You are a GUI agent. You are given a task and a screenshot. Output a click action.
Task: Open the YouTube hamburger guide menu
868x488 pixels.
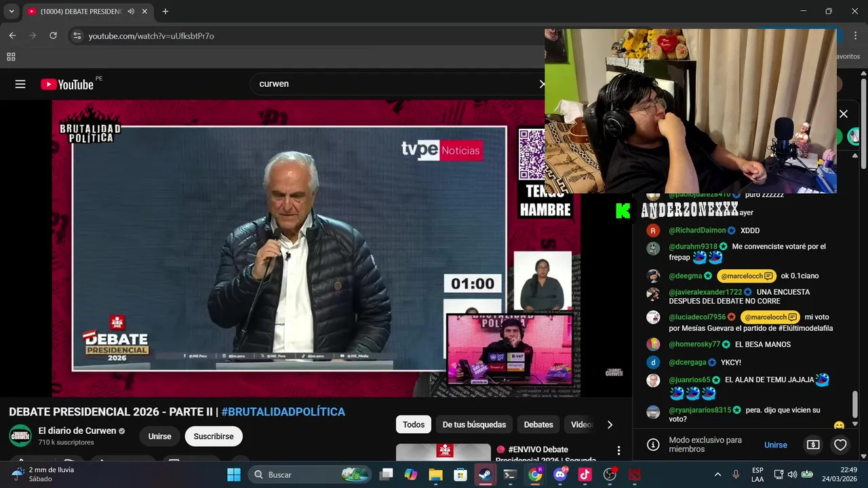pyautogui.click(x=20, y=84)
